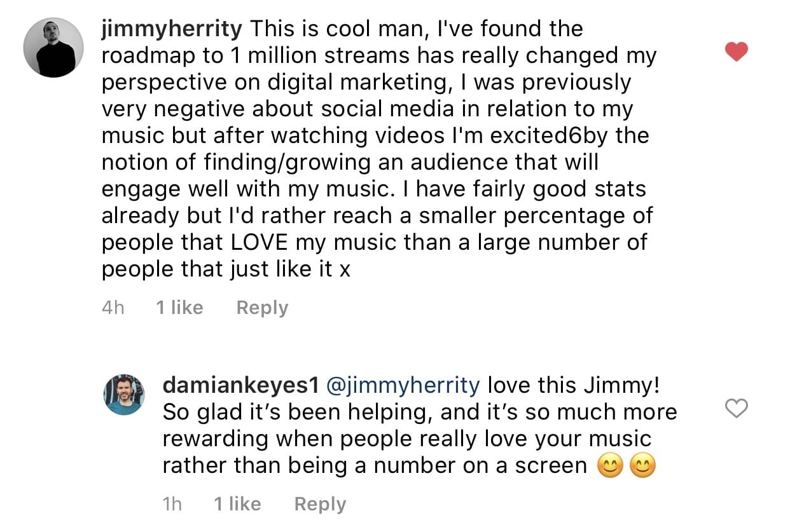Click the 4h timestamp
790x532 pixels.
pyautogui.click(x=113, y=308)
